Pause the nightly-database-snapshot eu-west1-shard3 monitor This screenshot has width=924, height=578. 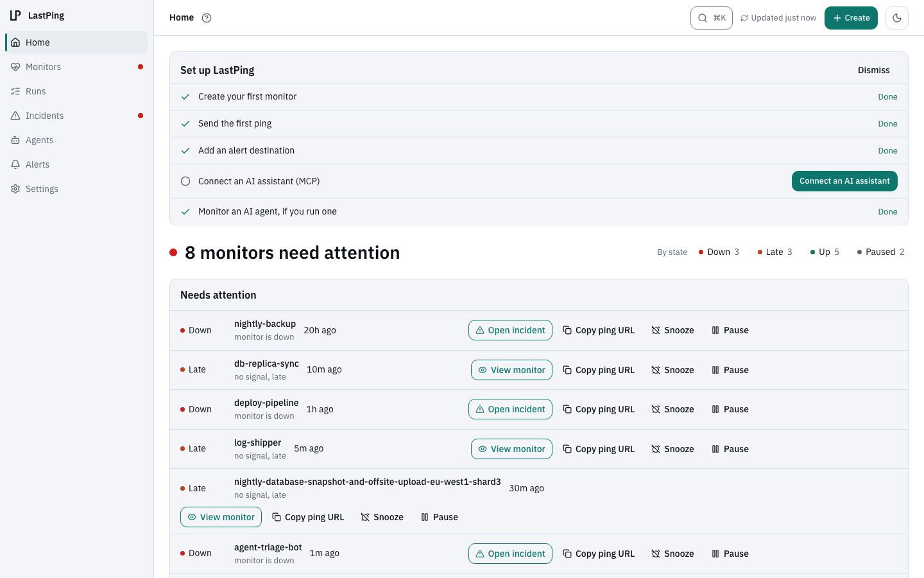440,517
